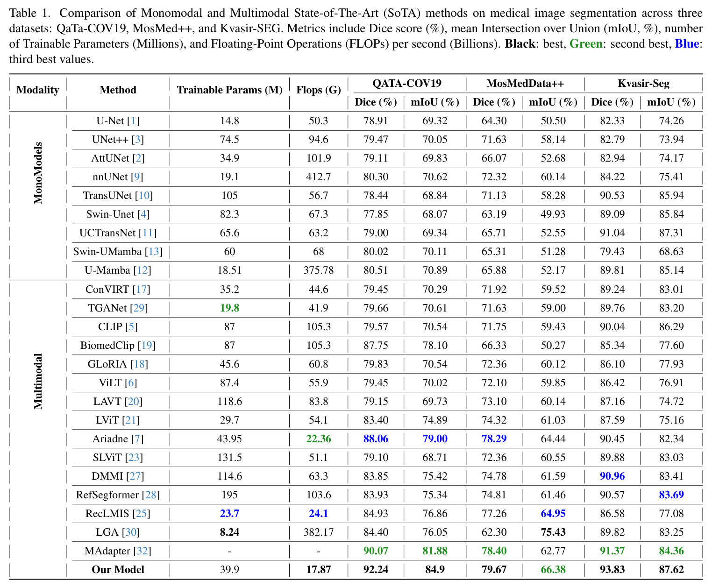Open MAdapter citation 32
Screen dimensions: 712x588
(x=142, y=551)
